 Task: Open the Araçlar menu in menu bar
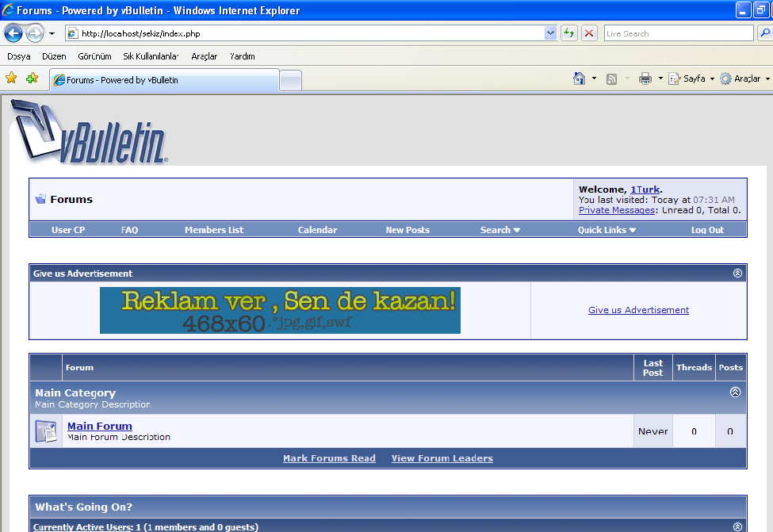tap(204, 56)
